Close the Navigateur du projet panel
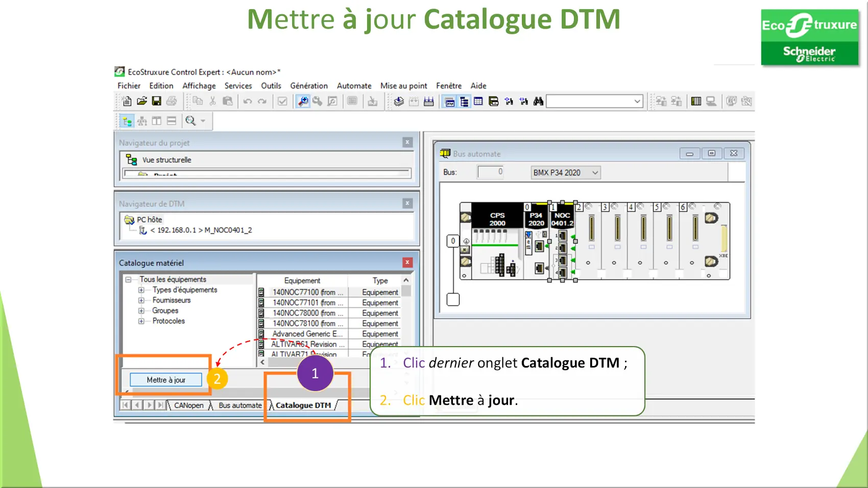Screen dimensions: 868x488 point(407,142)
